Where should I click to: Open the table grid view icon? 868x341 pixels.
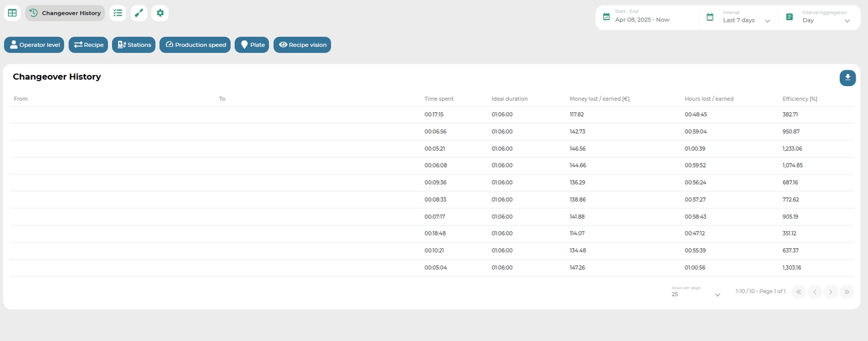coord(12,13)
